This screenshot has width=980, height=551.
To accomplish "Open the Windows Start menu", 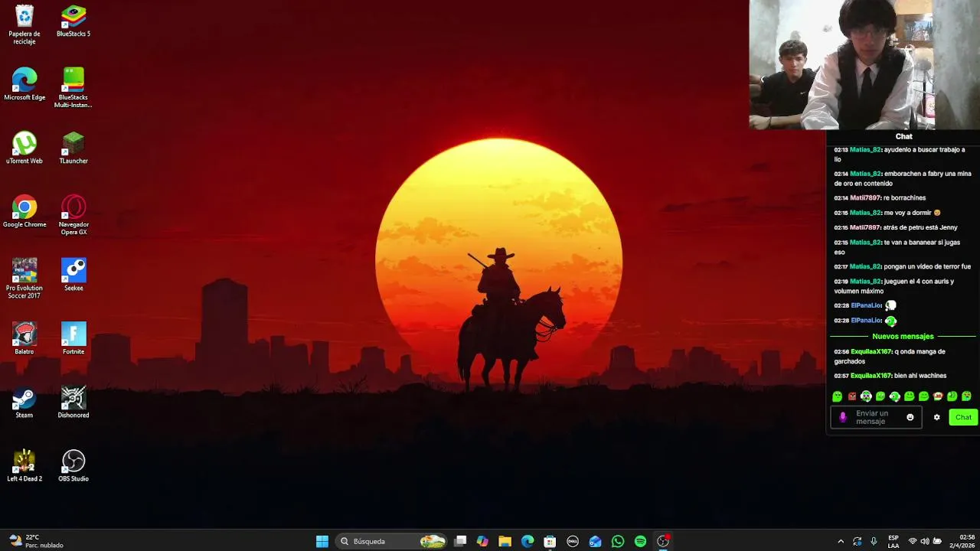I will click(x=322, y=541).
